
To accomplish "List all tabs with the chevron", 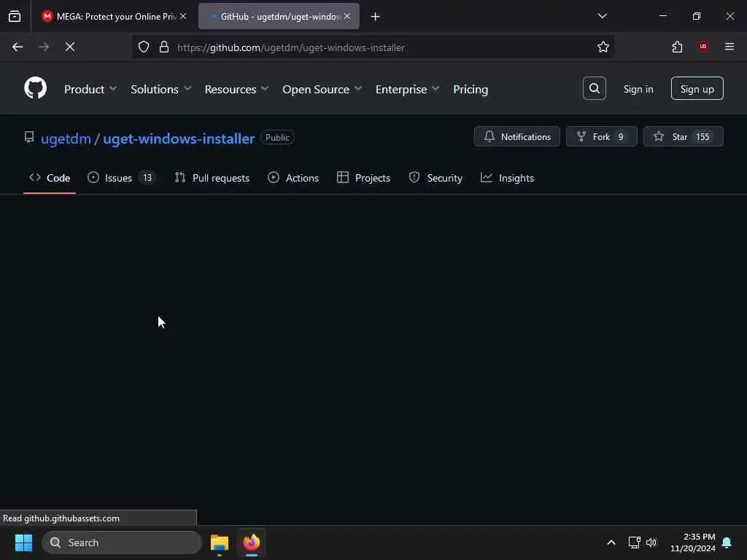I will click(x=602, y=16).
